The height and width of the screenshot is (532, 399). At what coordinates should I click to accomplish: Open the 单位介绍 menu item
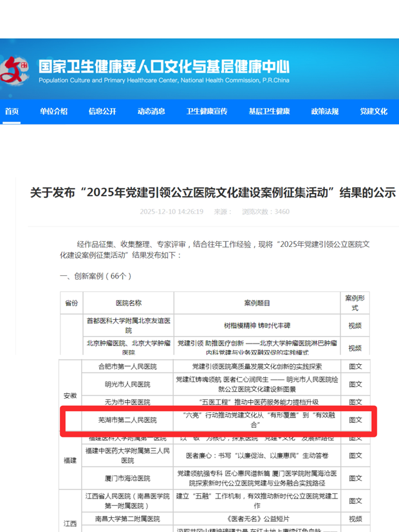pyautogui.click(x=53, y=111)
